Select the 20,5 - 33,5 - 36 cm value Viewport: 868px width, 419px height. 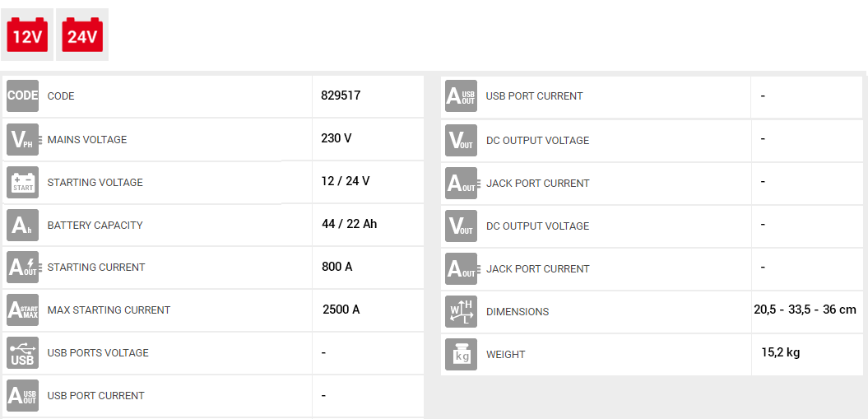tap(805, 310)
